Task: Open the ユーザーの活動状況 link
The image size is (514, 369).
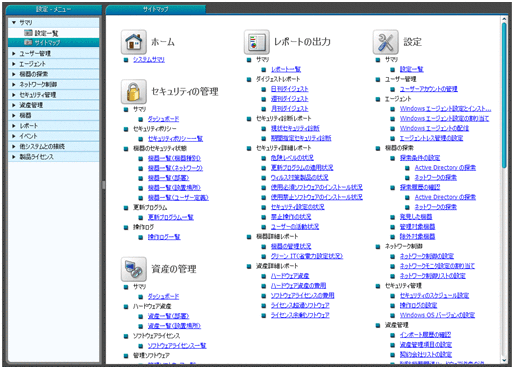Action: click(295, 227)
